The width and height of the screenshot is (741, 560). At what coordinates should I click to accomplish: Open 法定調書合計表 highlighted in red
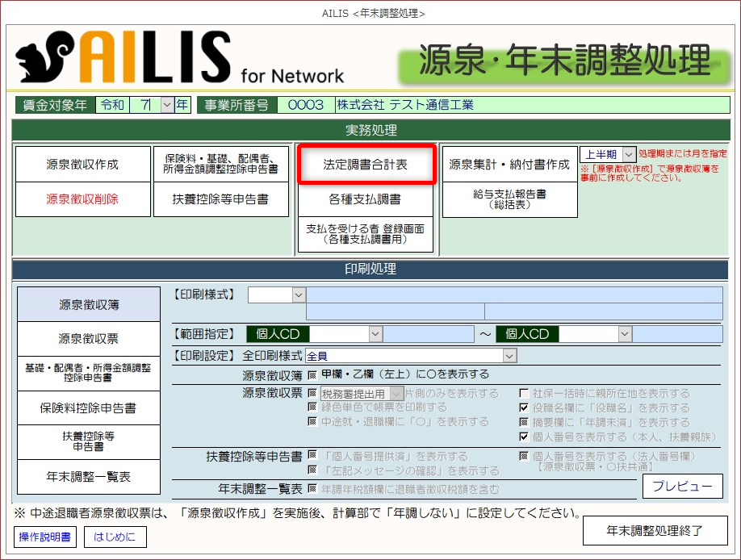point(366,165)
